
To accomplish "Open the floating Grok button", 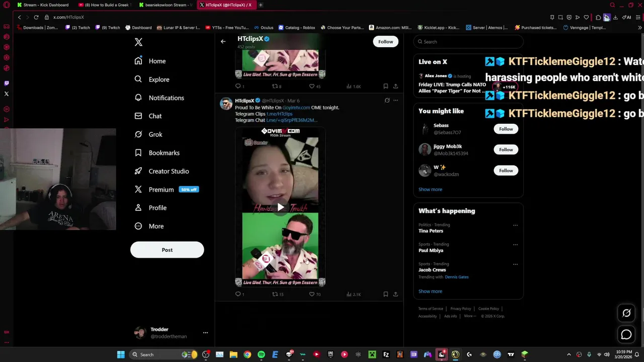I will 626,313.
